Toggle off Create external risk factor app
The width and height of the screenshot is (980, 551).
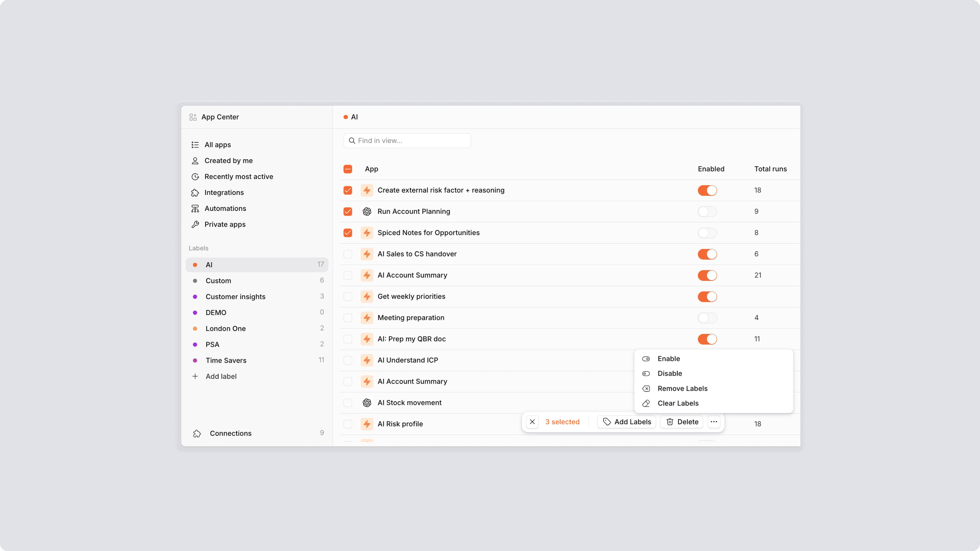707,191
